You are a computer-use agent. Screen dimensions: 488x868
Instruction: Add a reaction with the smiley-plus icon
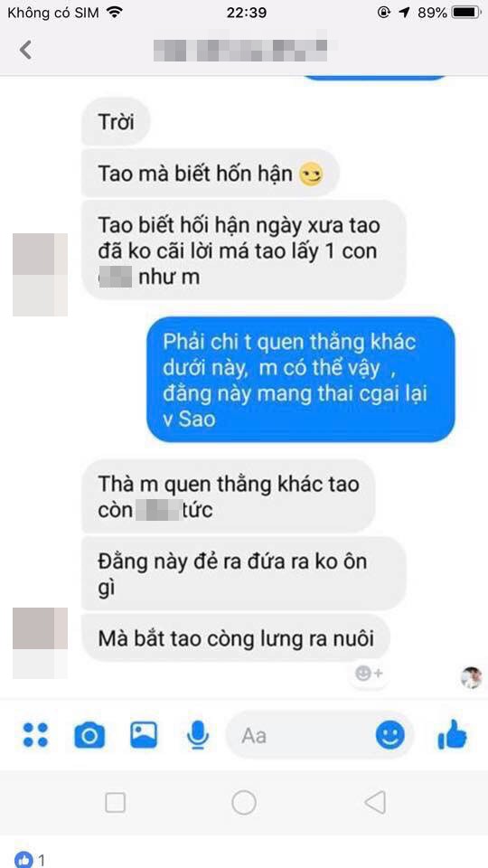[369, 674]
